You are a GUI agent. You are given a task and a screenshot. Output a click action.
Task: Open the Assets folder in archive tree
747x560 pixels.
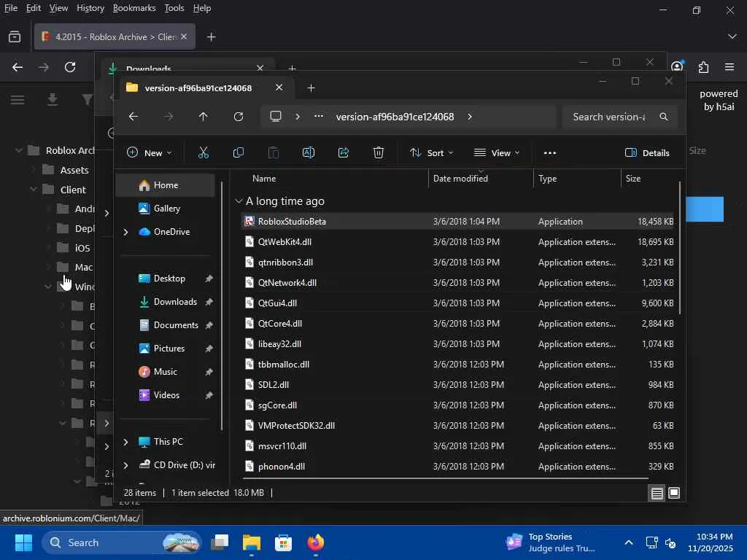click(74, 170)
